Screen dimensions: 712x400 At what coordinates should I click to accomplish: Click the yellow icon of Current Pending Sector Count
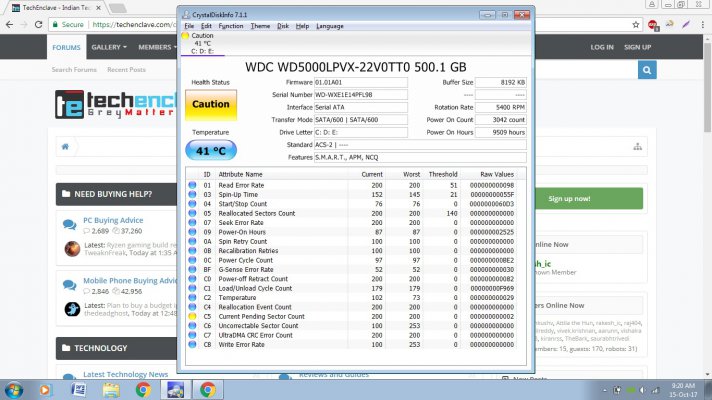[x=192, y=316]
